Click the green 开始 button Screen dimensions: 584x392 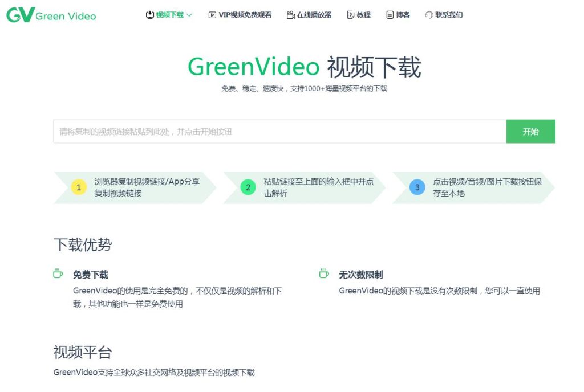click(531, 131)
